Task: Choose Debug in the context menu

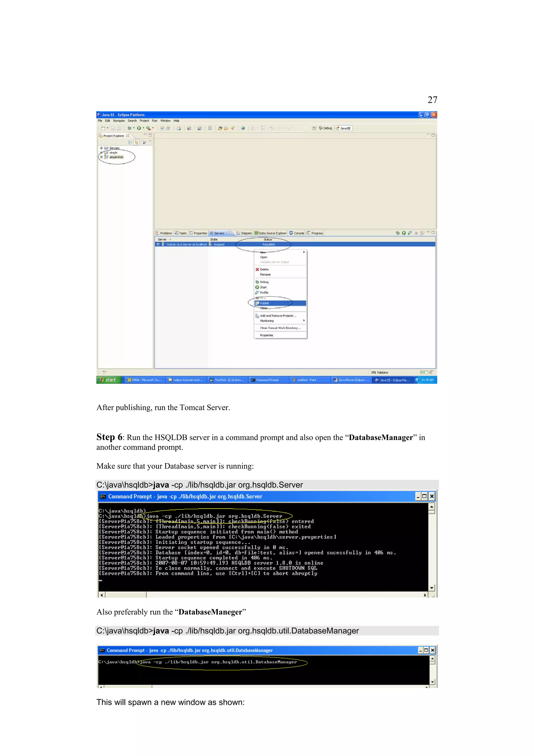Action: point(280,282)
